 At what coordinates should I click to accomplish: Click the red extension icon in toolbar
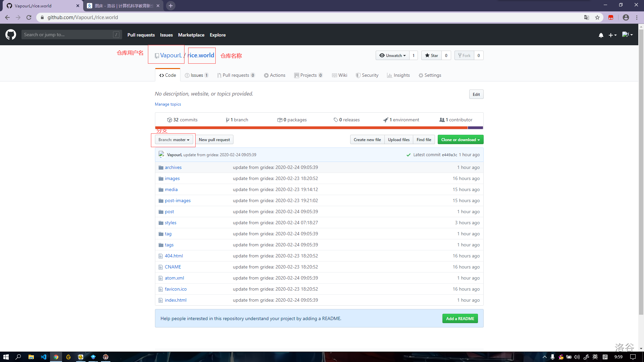(x=611, y=17)
